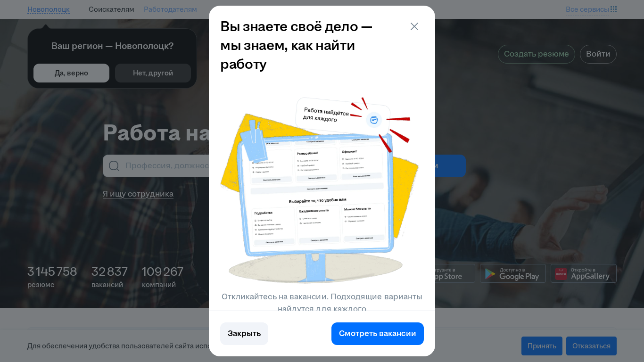Confirm region with "Да, верно"
644x362 pixels.
coord(71,73)
